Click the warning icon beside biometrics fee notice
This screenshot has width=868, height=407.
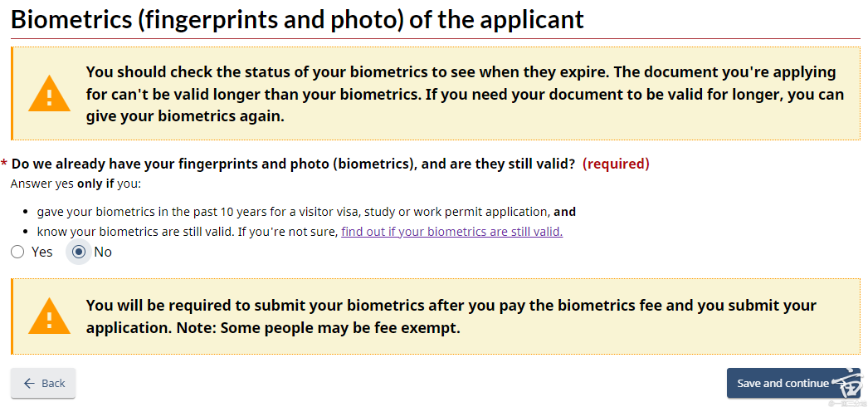click(49, 316)
